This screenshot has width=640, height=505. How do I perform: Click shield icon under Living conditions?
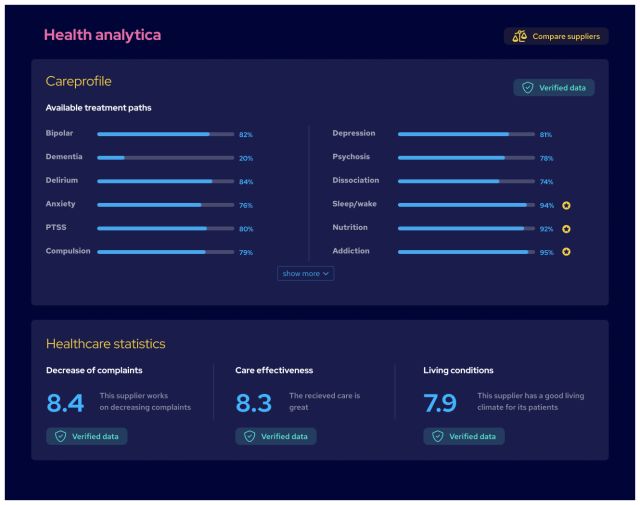point(437,436)
